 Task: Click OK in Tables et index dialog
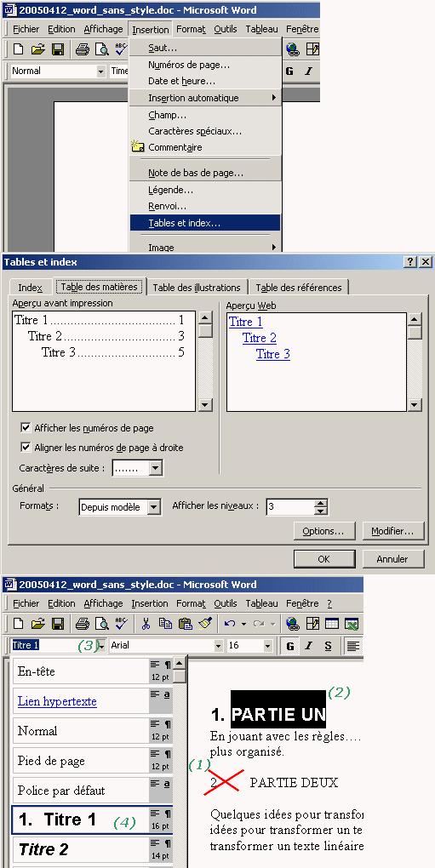tap(324, 559)
